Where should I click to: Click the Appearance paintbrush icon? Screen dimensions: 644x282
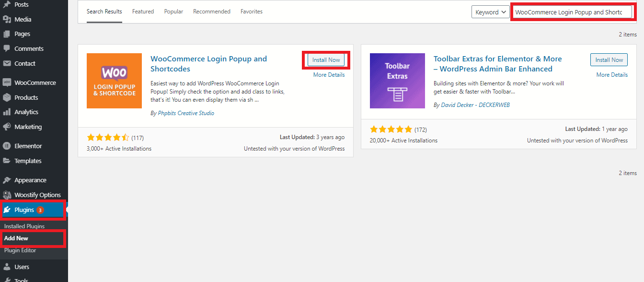[x=7, y=180]
